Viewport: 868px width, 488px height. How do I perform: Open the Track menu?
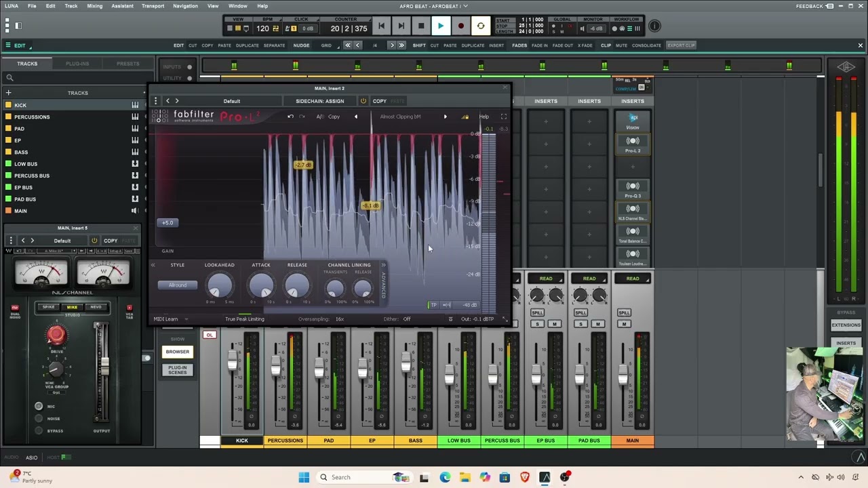(x=71, y=6)
